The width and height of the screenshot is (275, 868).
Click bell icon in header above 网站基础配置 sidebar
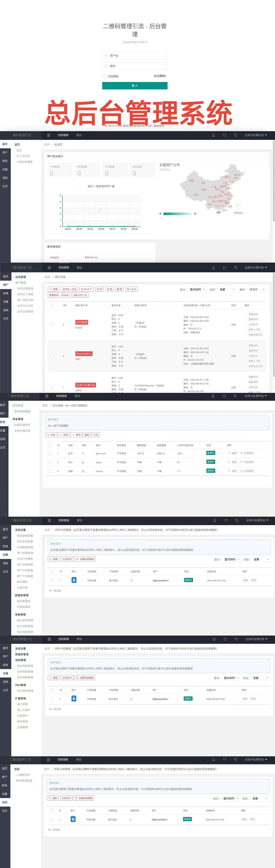coord(215,520)
